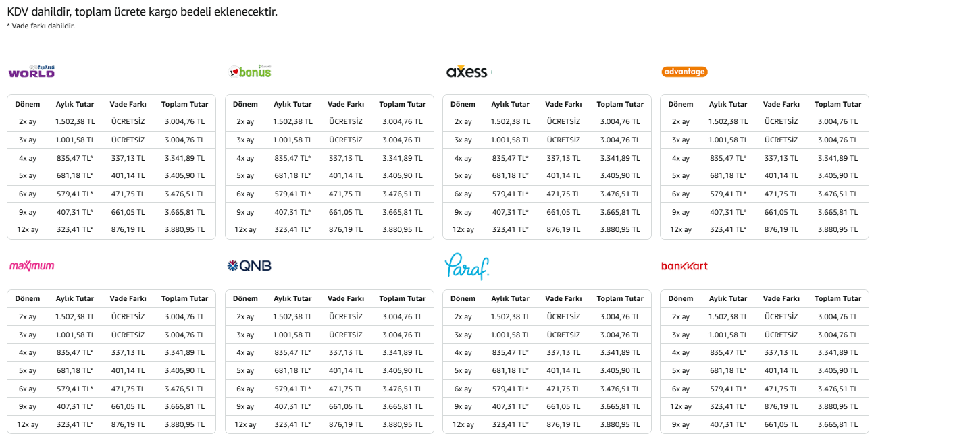The height and width of the screenshot is (442, 980).
Task: Select '323,41 TL*' in Maximum table
Action: pos(75,424)
